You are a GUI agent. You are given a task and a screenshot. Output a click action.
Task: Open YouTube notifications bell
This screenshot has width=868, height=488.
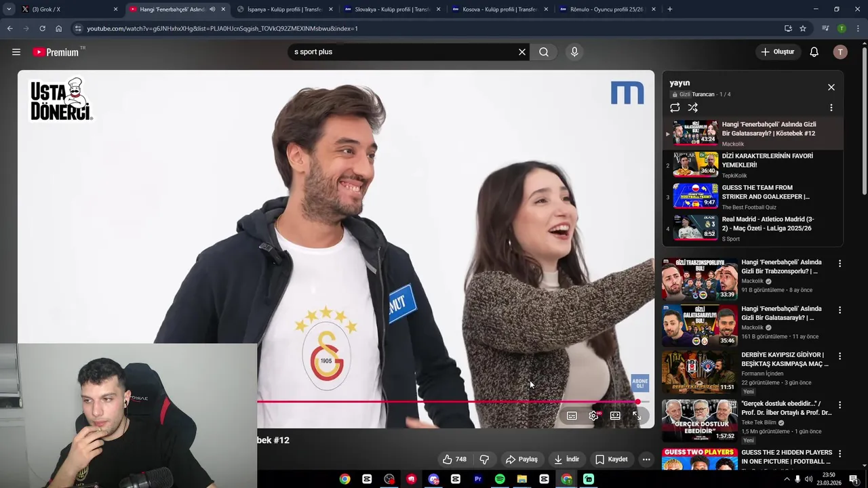tap(814, 52)
